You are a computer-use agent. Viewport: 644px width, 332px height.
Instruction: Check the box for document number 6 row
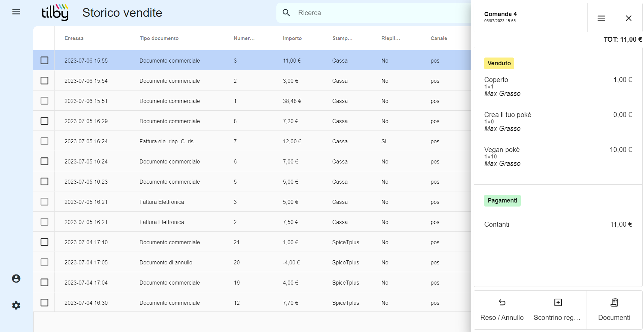44,161
